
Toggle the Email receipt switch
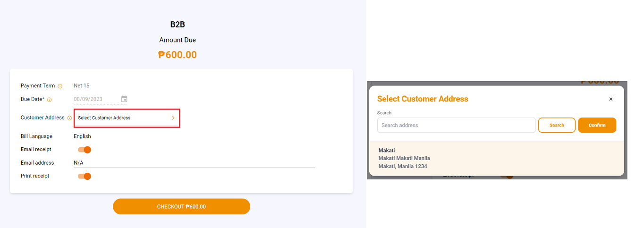pos(85,150)
